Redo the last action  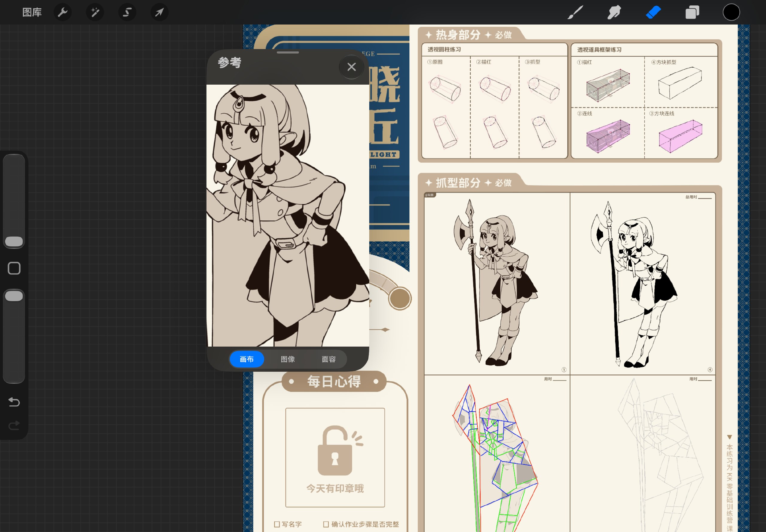click(14, 425)
